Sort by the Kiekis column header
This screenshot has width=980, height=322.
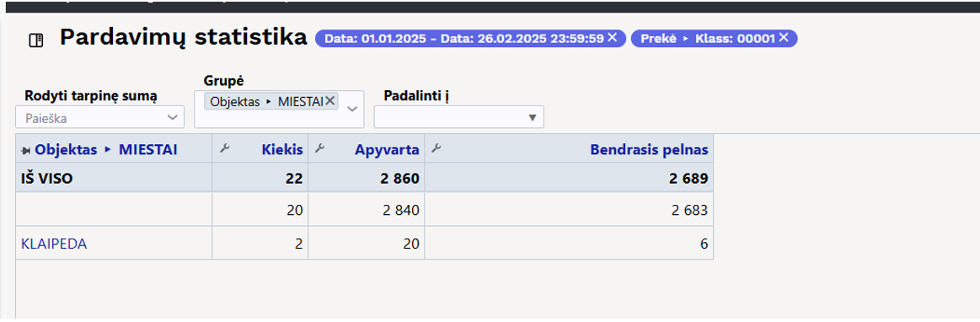pos(282,149)
